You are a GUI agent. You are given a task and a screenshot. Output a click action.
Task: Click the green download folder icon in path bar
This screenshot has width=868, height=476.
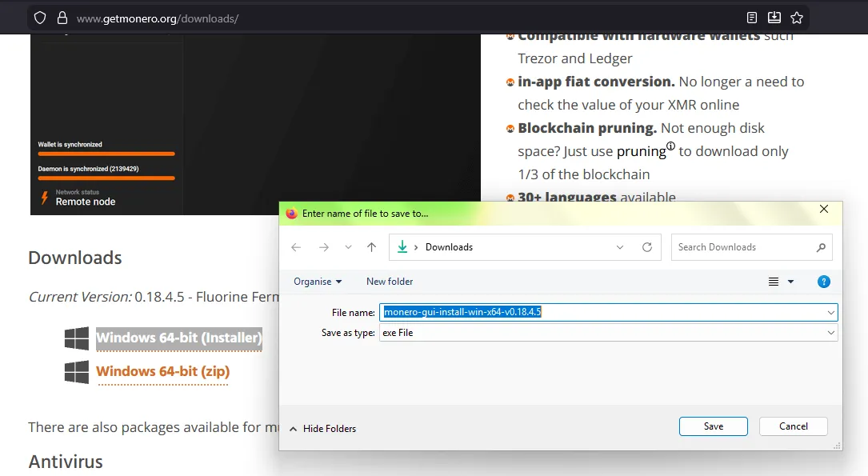tap(402, 247)
